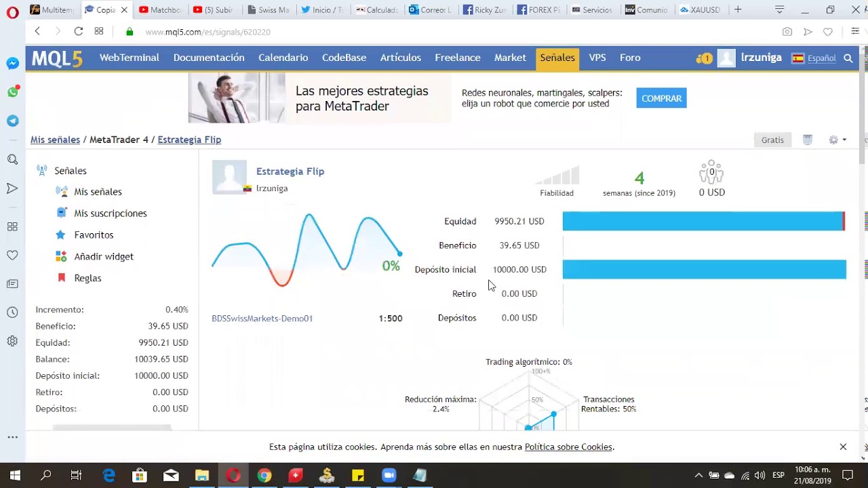
Task: Open history clock icon in sidebar
Action: (x=12, y=312)
